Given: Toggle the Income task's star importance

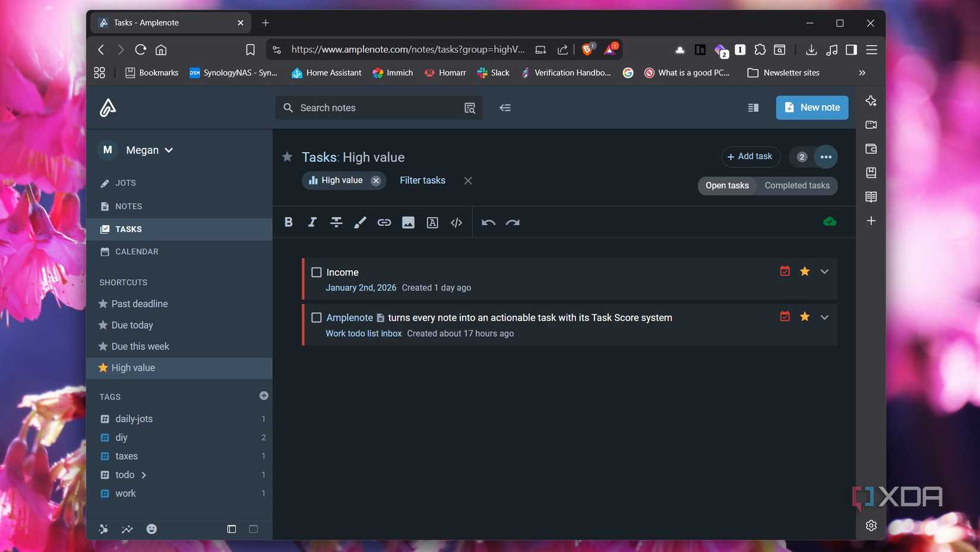Looking at the screenshot, I should [x=804, y=271].
